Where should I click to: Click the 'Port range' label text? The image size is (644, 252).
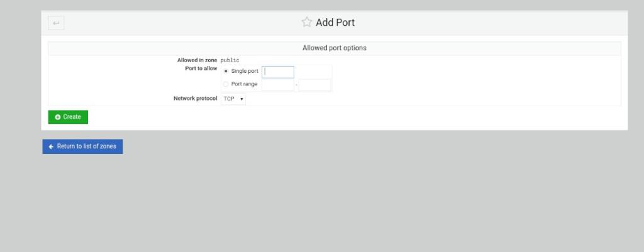(x=244, y=84)
